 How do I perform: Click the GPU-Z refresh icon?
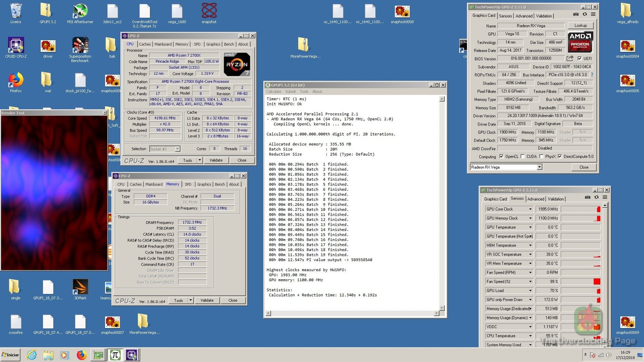pos(585,14)
